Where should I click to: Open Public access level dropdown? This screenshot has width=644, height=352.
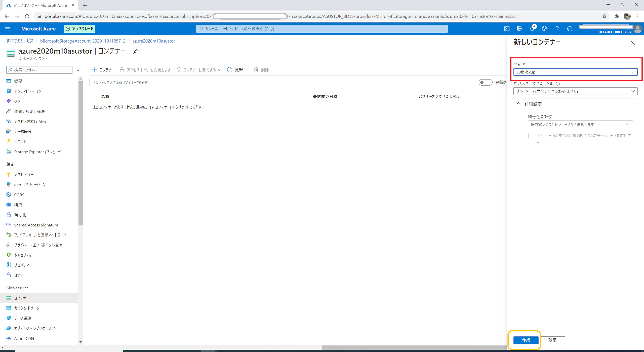(575, 91)
